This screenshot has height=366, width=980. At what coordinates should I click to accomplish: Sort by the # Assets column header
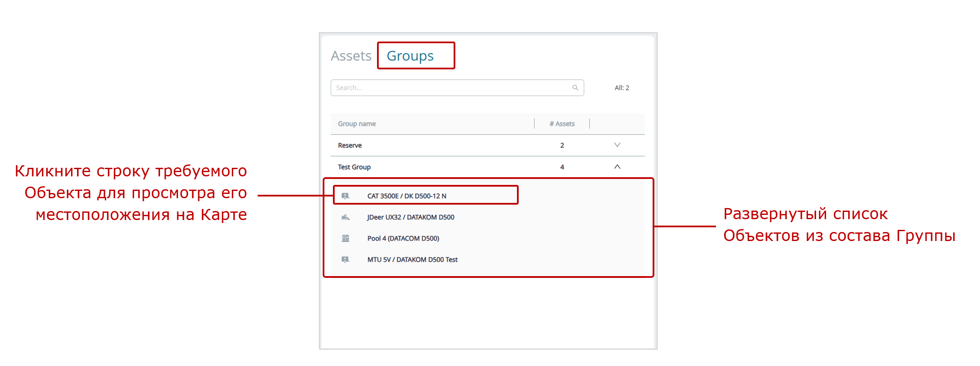pyautogui.click(x=562, y=124)
